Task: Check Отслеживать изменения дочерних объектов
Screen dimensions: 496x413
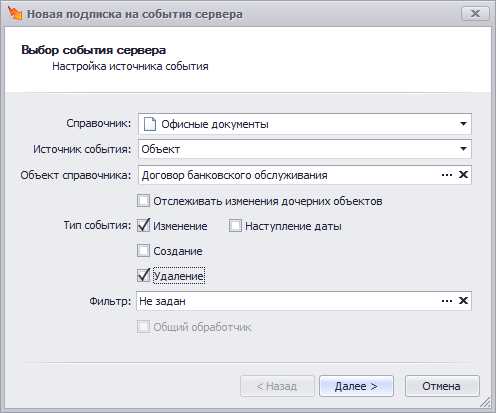Action: pos(143,201)
